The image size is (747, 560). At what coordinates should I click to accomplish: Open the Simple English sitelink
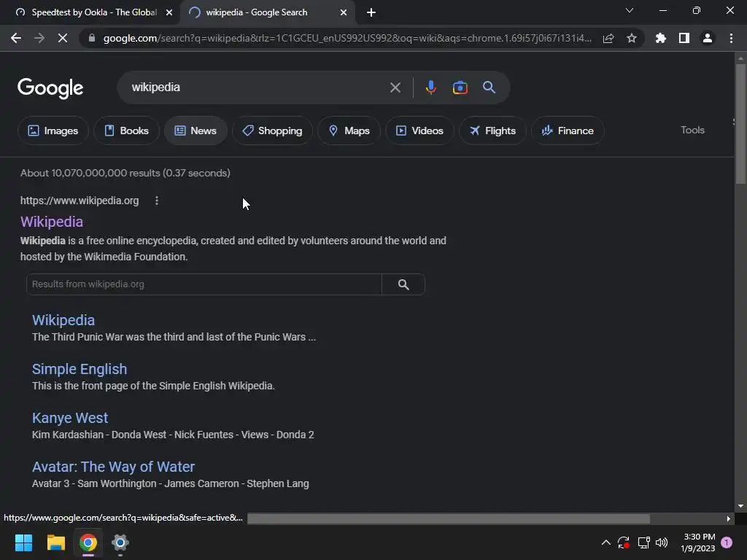80,369
